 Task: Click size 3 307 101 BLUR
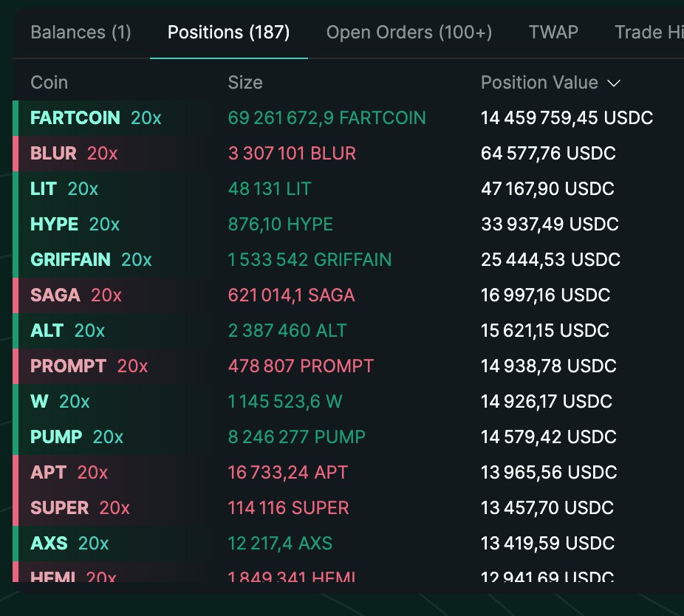point(292,153)
